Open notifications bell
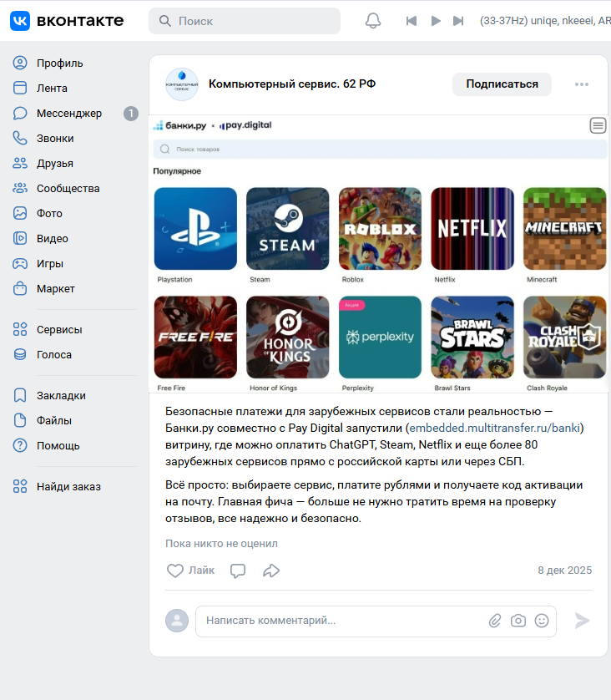 click(373, 21)
